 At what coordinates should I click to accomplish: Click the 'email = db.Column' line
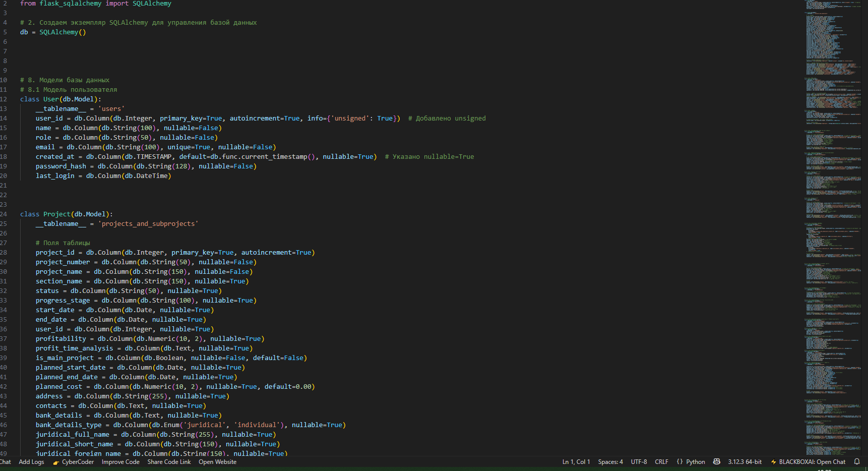[x=156, y=147]
